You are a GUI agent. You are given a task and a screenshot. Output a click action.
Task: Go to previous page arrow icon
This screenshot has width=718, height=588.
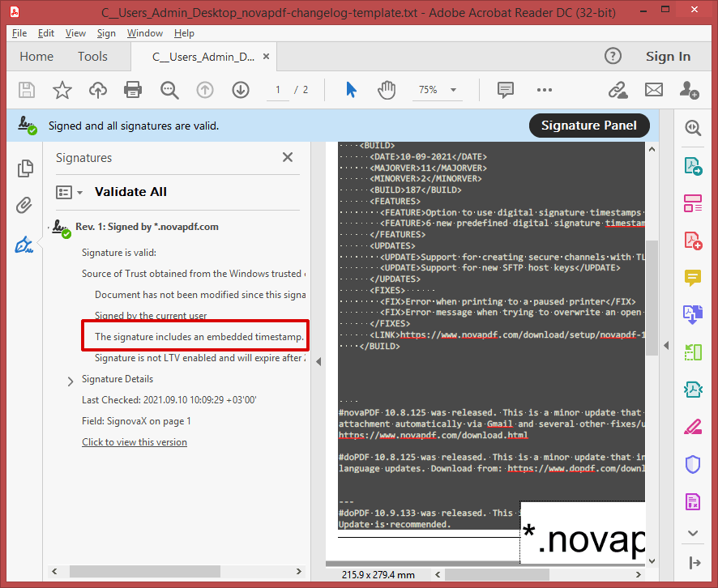205,90
